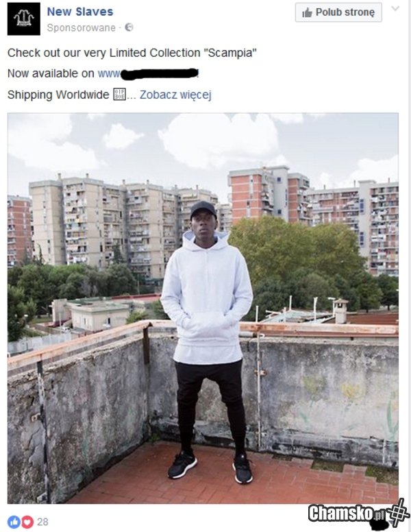Open the blacked-out www website link
The image size is (411, 532).
148,73
